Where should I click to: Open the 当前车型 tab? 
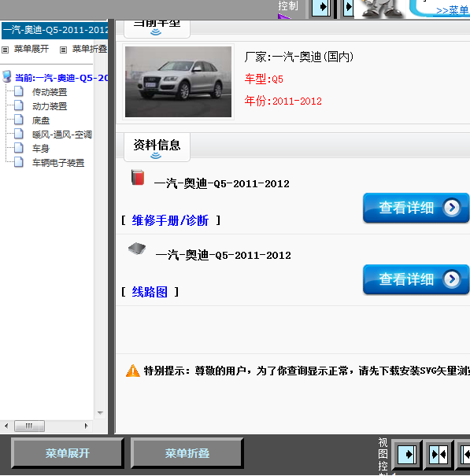point(157,28)
